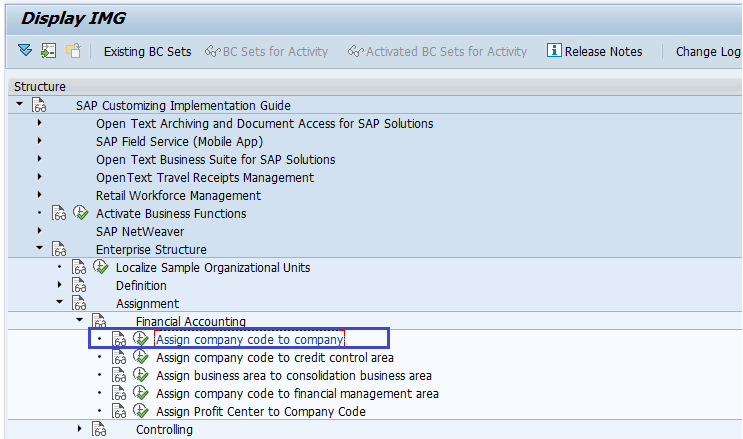The height and width of the screenshot is (439, 743).
Task: Click BC Sets for Activity
Action: pyautogui.click(x=266, y=51)
